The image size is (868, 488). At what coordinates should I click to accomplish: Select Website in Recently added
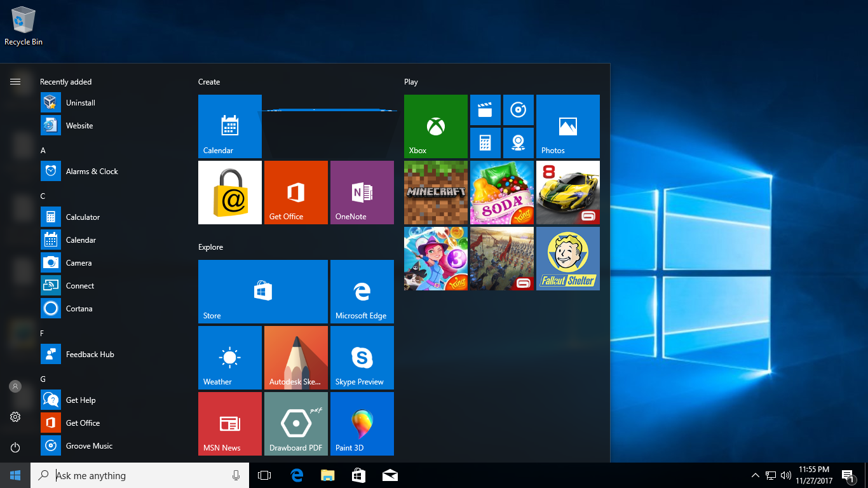point(113,126)
